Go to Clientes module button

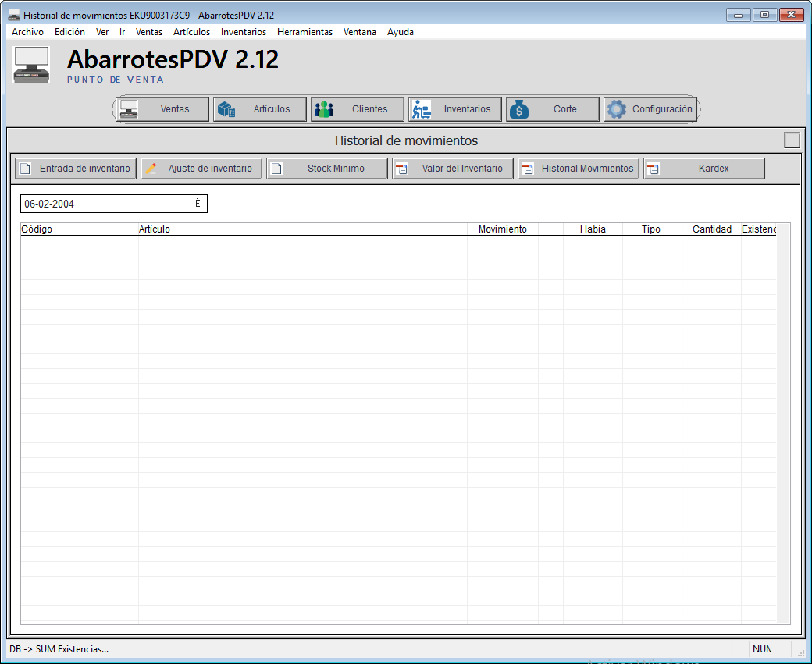358,109
